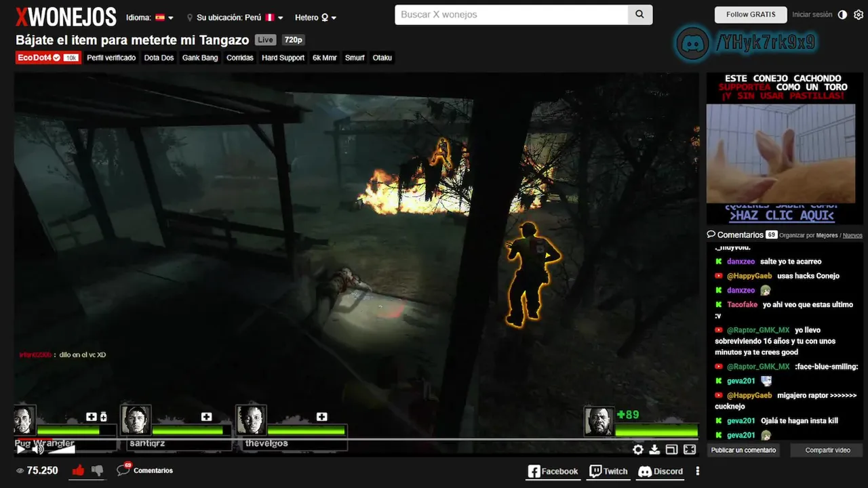Open the Su ubicación Perú dropdown
The image size is (868, 488).
pos(235,18)
